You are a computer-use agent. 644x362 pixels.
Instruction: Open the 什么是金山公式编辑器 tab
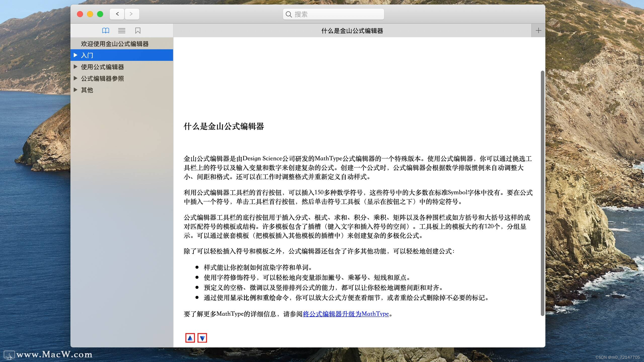point(352,31)
